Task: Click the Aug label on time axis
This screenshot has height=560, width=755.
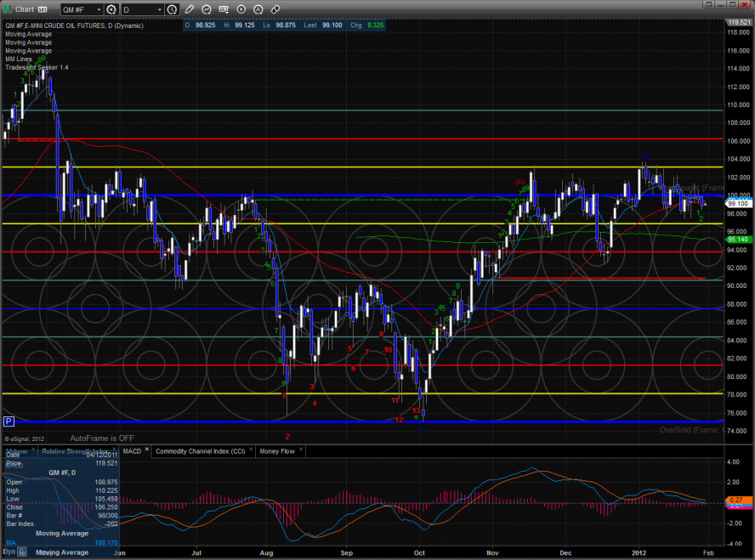Action: pos(266,553)
